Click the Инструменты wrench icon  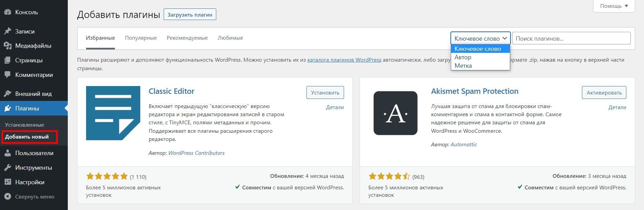(7, 168)
